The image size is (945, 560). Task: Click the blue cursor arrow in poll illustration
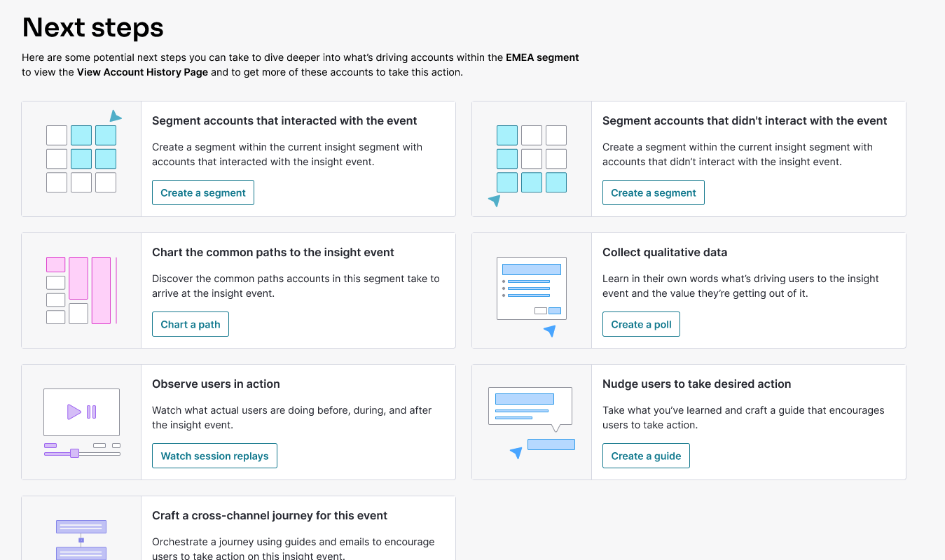coord(550,330)
